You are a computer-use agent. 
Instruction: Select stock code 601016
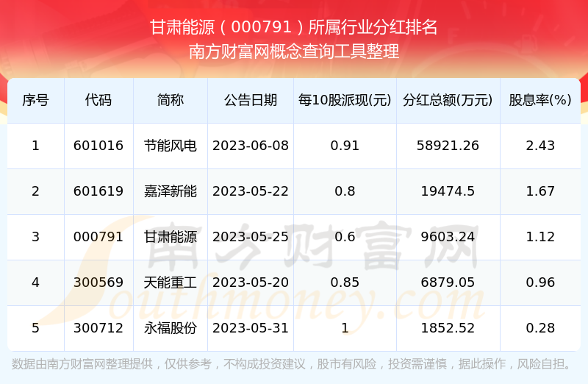[x=98, y=146]
